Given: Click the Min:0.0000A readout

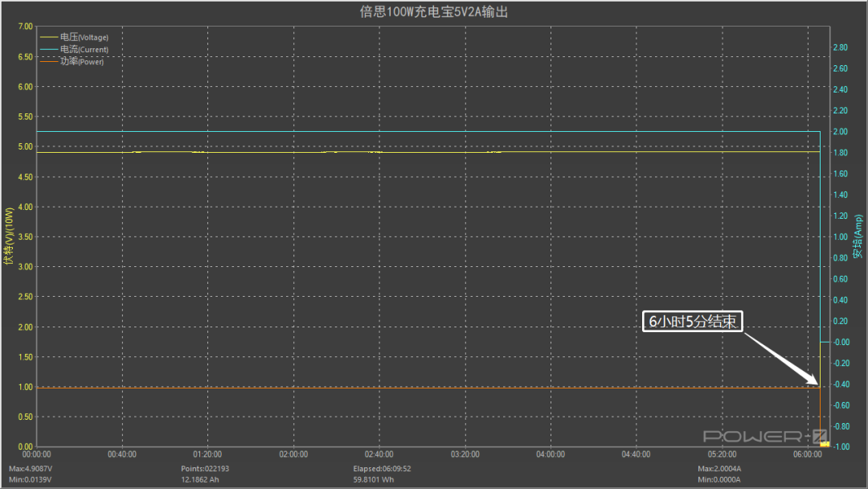Looking at the screenshot, I should coord(719,479).
